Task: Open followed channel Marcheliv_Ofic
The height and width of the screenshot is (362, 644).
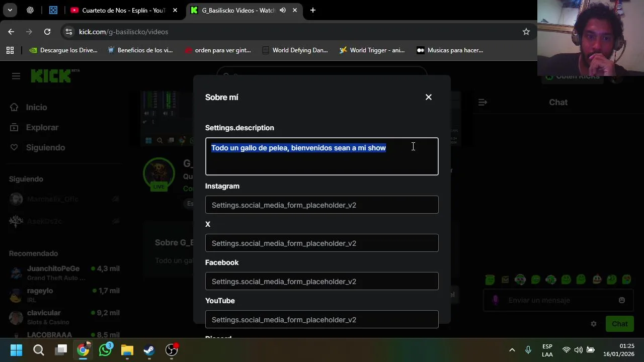Action: pyautogui.click(x=64, y=199)
